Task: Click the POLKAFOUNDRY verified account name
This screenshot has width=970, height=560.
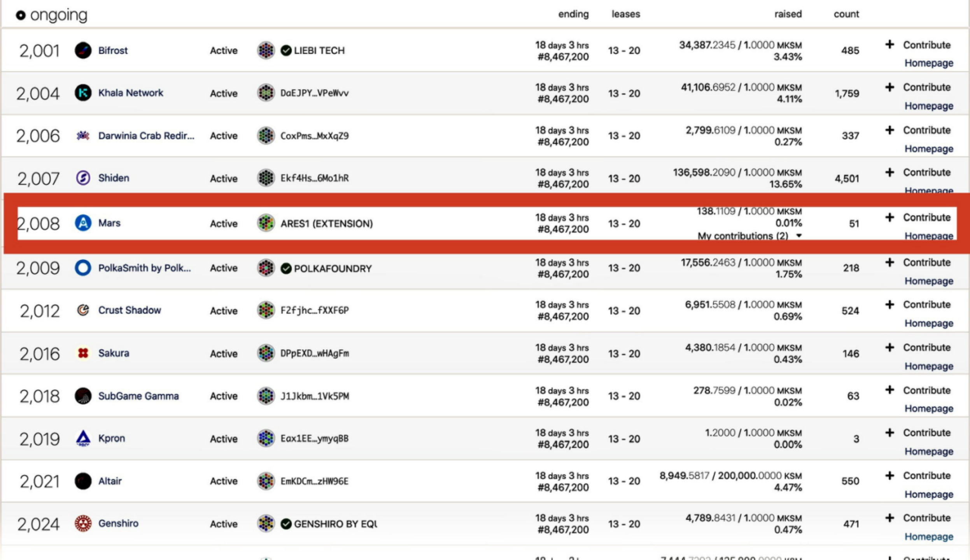Action: [x=333, y=269]
